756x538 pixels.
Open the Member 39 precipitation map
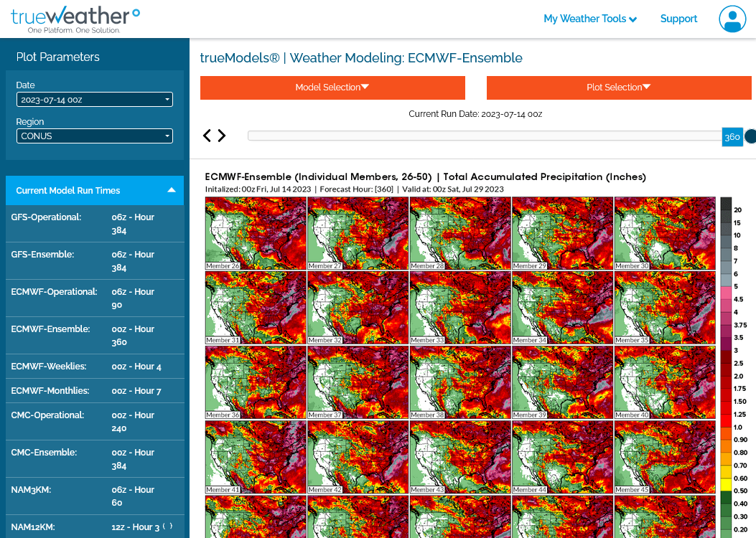tap(562, 382)
